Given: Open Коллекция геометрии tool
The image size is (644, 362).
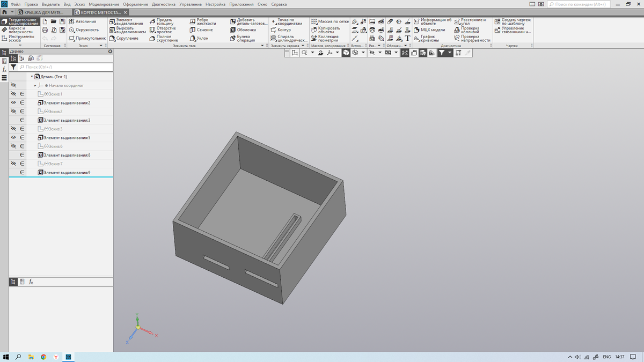Looking at the screenshot, I should (325, 39).
